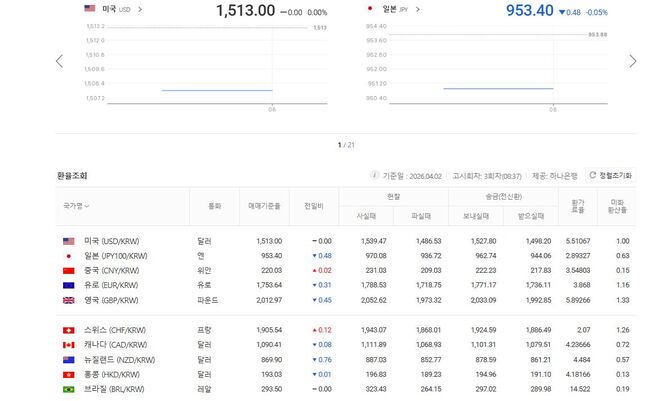Click the US flag icon in table
This screenshot has height=401, width=650.
[x=69, y=241]
